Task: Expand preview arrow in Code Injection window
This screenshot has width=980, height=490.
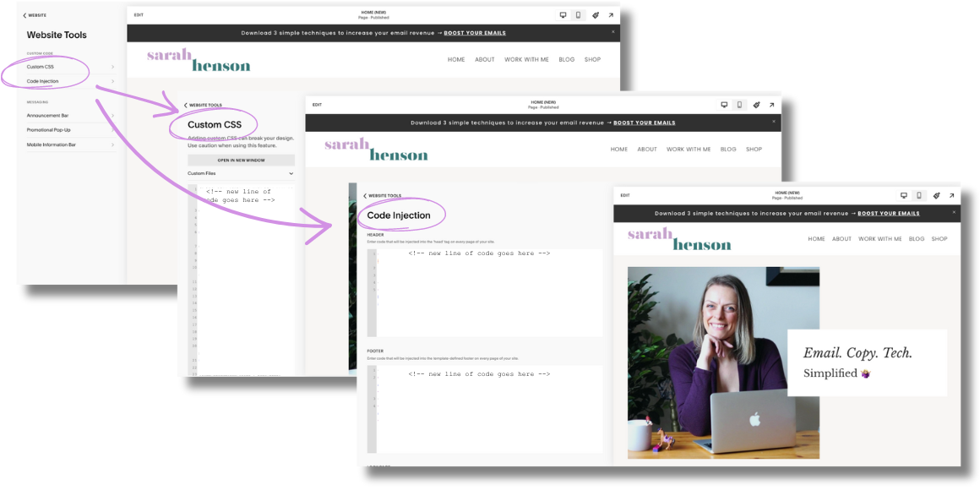Action: click(951, 195)
